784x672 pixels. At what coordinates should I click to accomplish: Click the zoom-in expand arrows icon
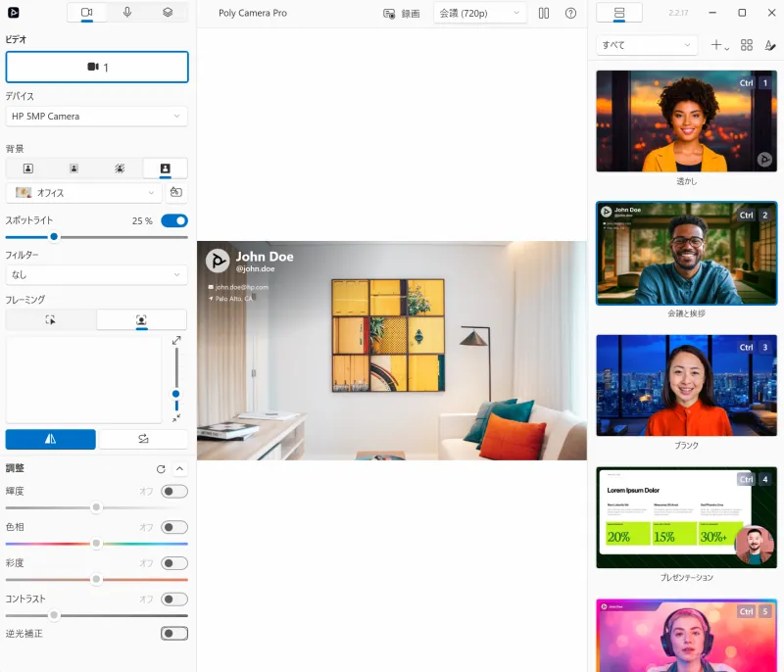176,341
